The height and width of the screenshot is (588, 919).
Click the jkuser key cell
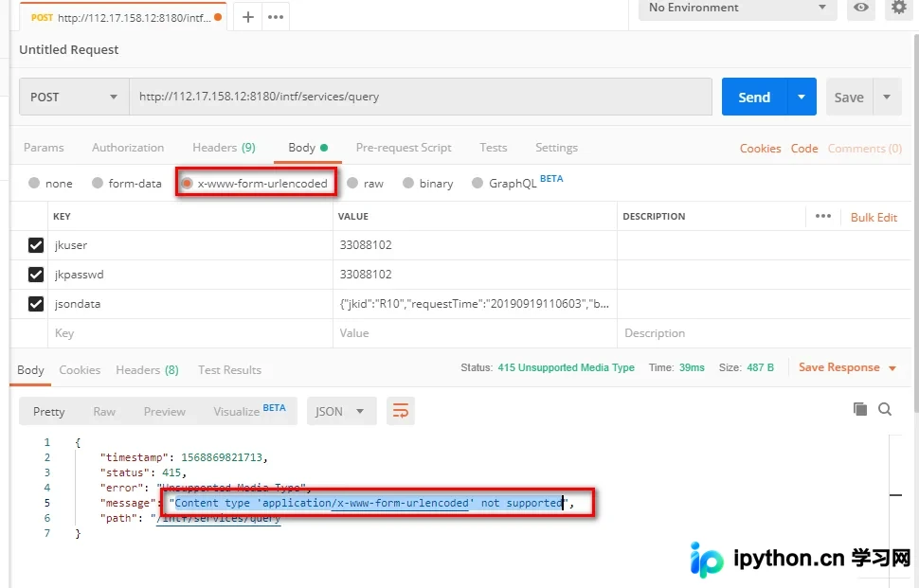[x=189, y=245]
